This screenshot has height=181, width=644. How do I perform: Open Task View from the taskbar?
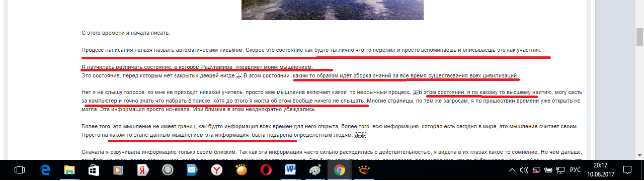pyautogui.click(x=20, y=170)
